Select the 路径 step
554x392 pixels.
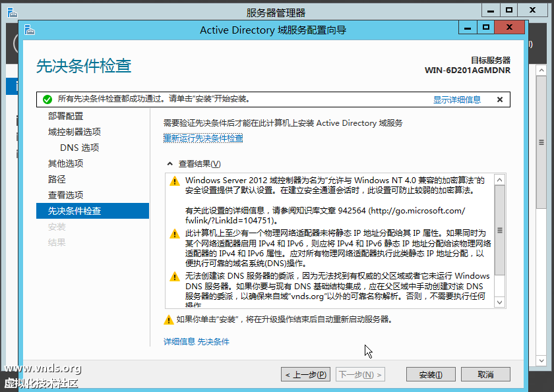pos(57,179)
